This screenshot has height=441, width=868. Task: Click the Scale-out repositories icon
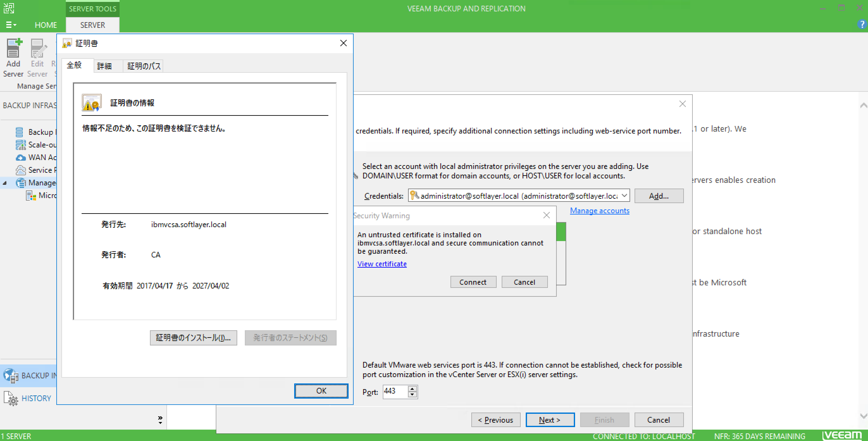pyautogui.click(x=21, y=145)
